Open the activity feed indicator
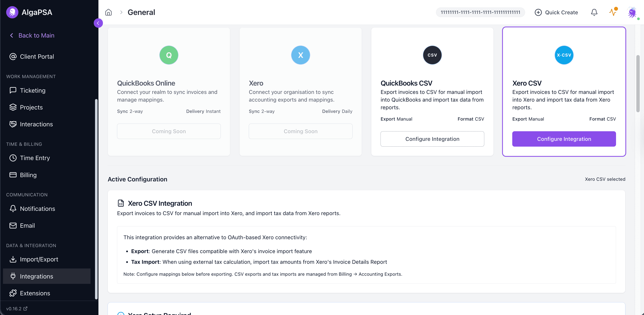This screenshot has width=644, height=315. click(x=613, y=12)
